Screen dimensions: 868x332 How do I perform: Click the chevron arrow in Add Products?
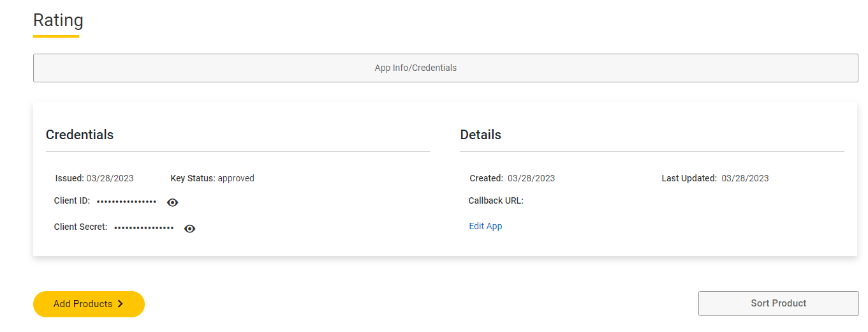[x=121, y=304]
